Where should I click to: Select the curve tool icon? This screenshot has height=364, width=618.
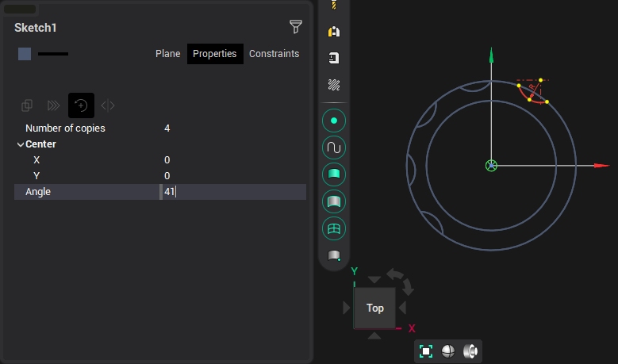334,148
